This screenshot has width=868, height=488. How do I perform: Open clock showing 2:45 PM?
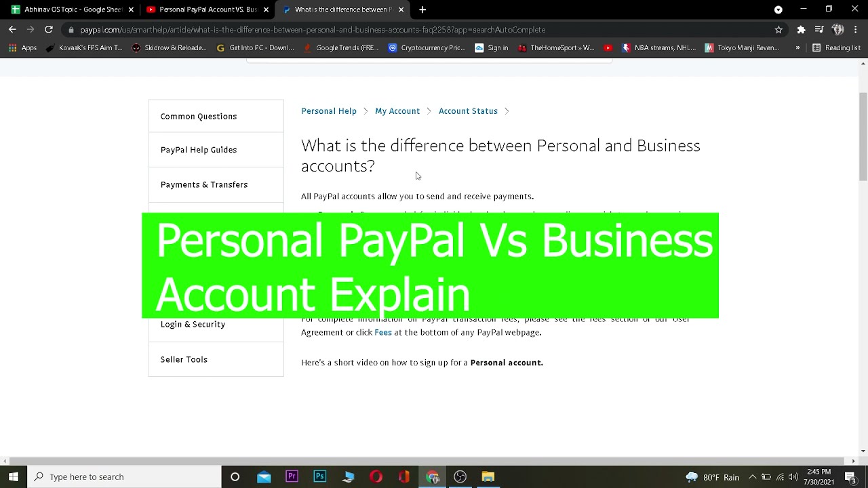(819, 476)
